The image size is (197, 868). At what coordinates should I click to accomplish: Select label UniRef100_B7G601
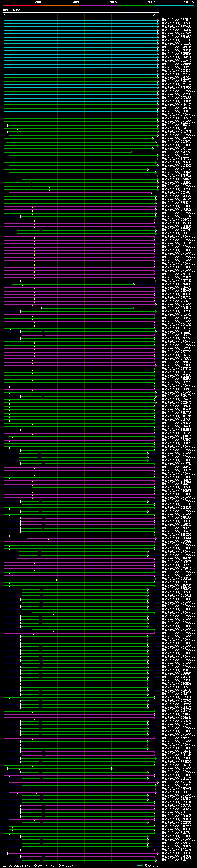tap(176, 162)
